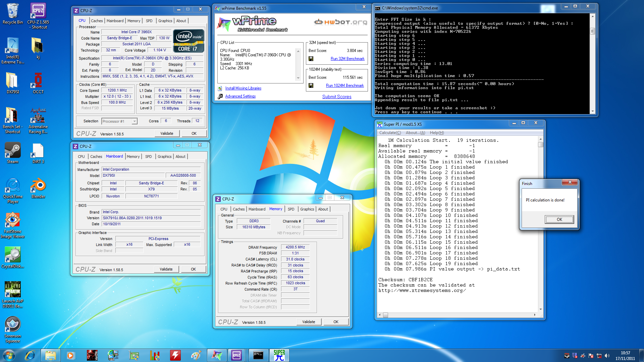Open Intel Extreme Tuning desktop icon

12,50
